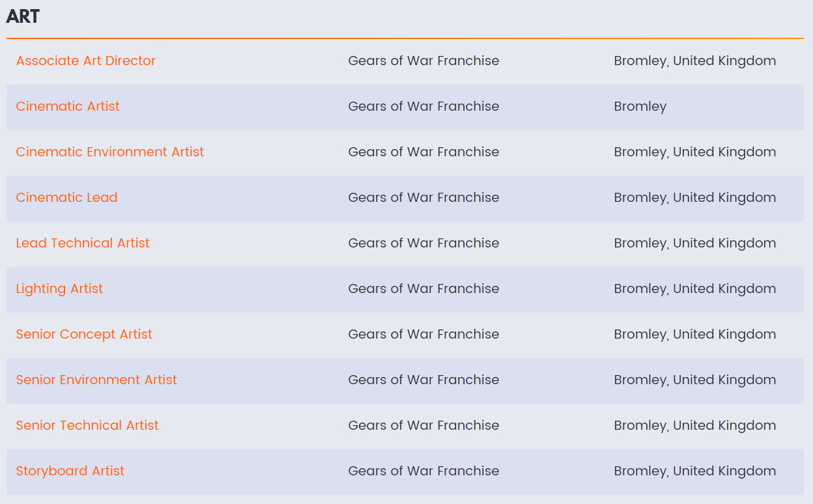Click Gears of War Franchise beside Cinematic Lead
This screenshot has width=813, height=504.
pos(423,197)
